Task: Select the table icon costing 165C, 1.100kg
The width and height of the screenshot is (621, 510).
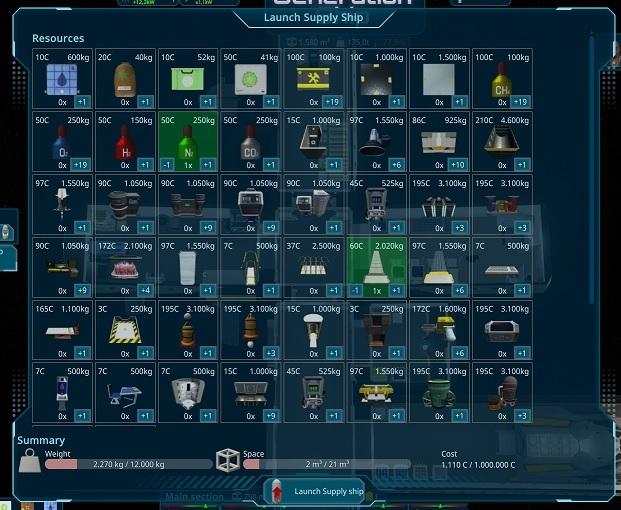Action: (62, 331)
